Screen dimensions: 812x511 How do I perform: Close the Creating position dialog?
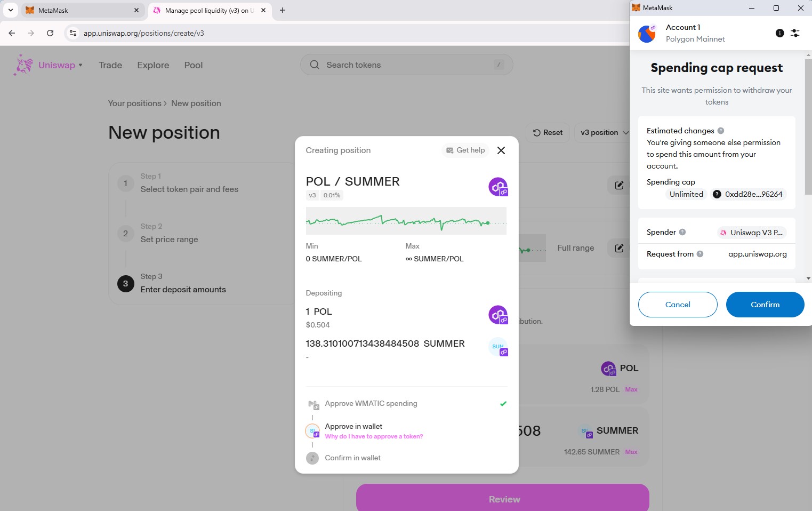tap(501, 150)
